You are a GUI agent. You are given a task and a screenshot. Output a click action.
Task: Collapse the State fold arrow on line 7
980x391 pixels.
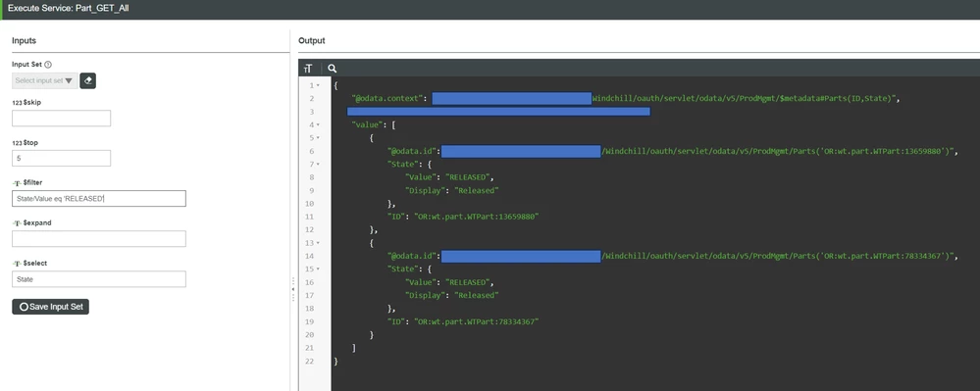click(318, 165)
